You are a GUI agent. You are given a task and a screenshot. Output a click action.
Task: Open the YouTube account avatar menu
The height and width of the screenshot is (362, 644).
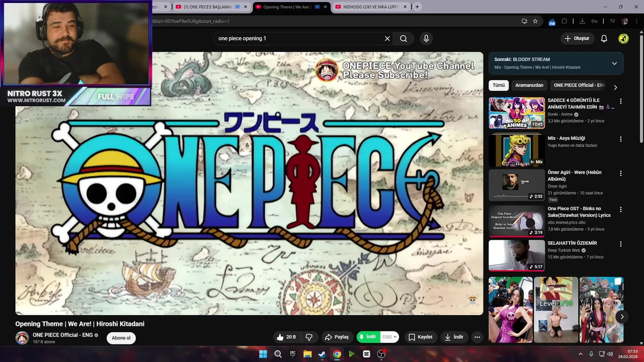pos(623,39)
